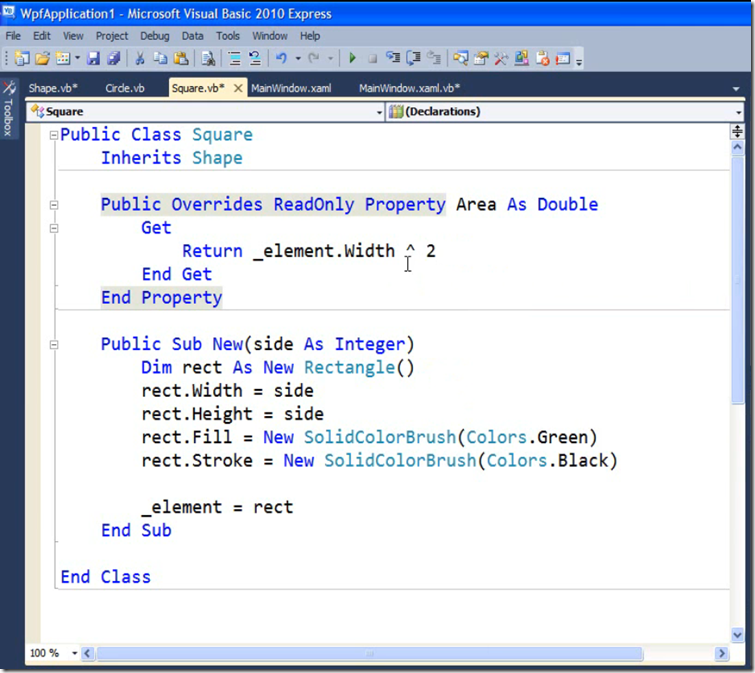The image size is (755, 673).
Task: Start debugging with the green play icon
Action: click(x=352, y=58)
